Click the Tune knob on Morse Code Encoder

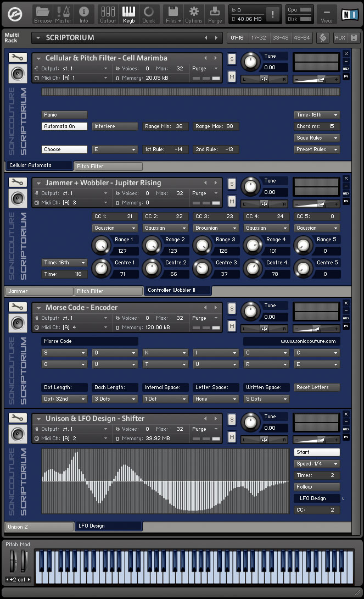250,312
